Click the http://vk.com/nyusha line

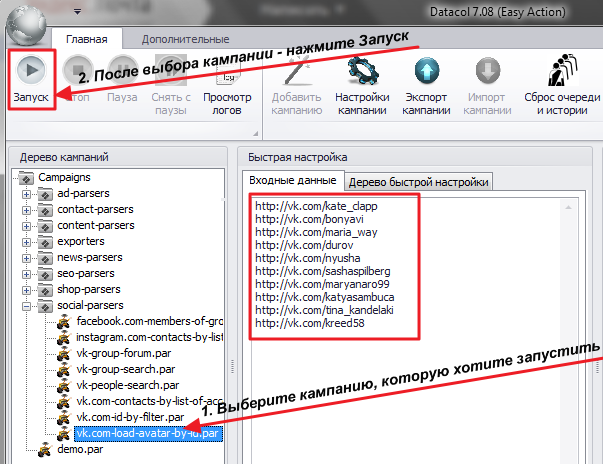point(308,258)
